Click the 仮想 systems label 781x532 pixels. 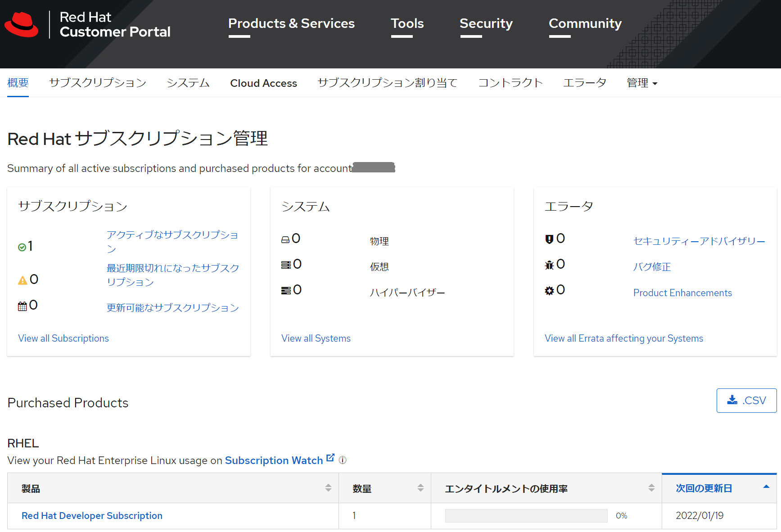click(379, 267)
